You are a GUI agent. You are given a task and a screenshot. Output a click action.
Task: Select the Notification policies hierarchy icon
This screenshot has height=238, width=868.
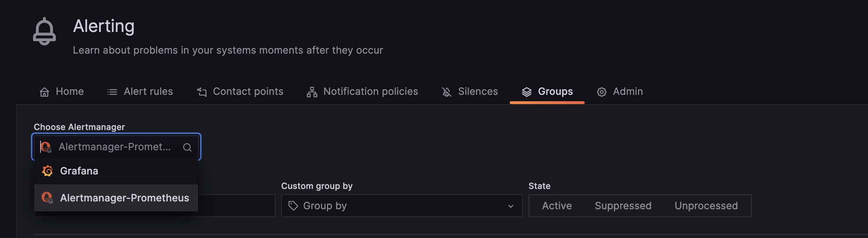pos(312,92)
